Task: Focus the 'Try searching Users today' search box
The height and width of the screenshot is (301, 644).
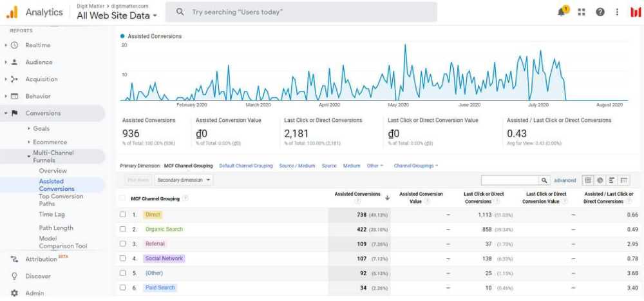Action: pos(301,12)
